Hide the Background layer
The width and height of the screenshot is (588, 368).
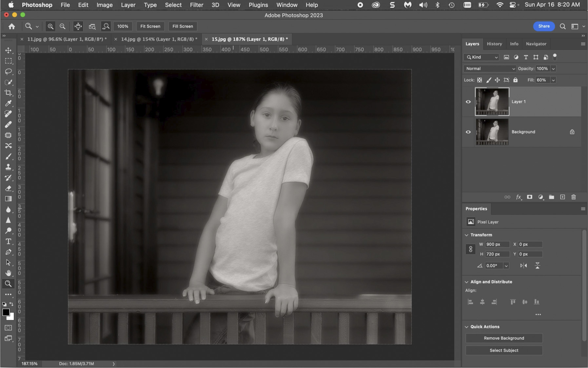click(468, 132)
